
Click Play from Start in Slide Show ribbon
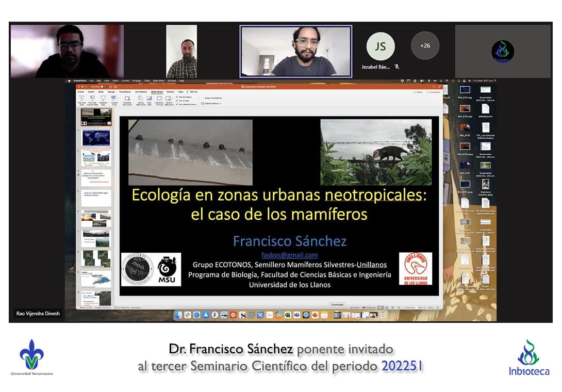pos(81,99)
